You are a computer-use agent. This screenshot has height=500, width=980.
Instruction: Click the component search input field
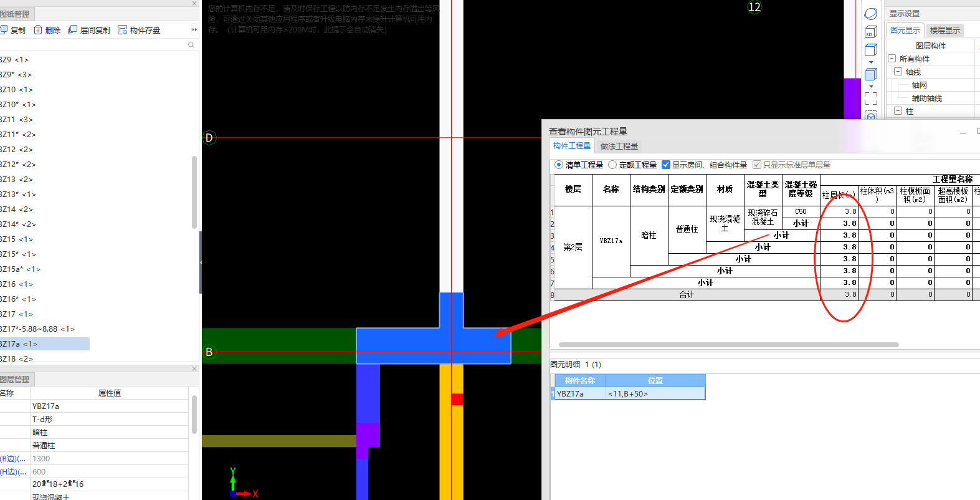point(93,45)
